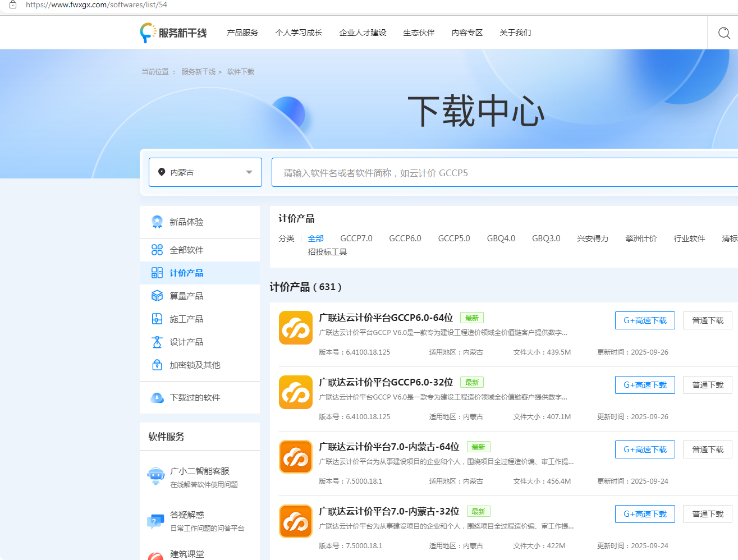Screen dimensions: 738x560
Task: Click the 新品体验 medal icon
Action: click(x=157, y=222)
